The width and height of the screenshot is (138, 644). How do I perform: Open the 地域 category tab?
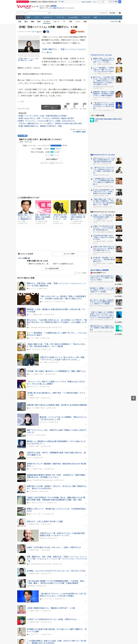pos(85,21)
